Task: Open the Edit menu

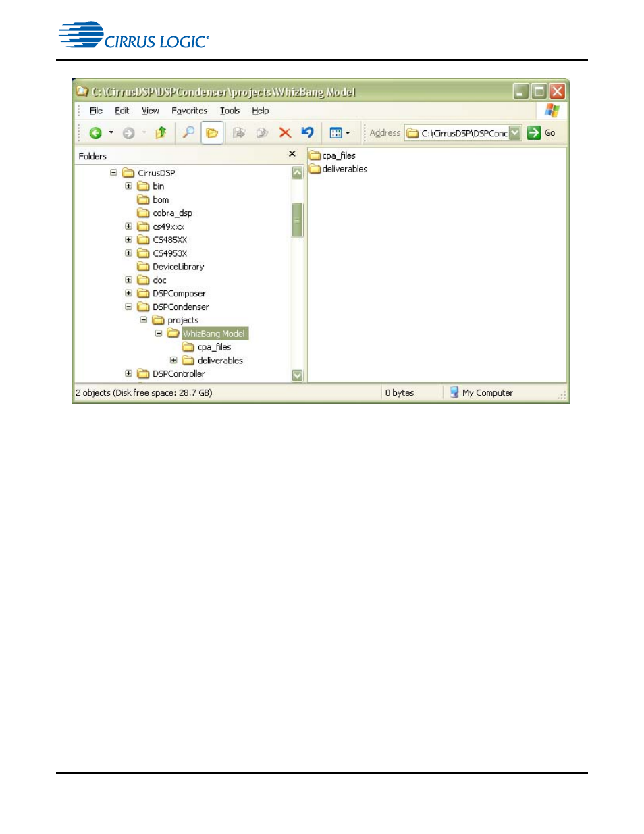Action: [x=122, y=111]
